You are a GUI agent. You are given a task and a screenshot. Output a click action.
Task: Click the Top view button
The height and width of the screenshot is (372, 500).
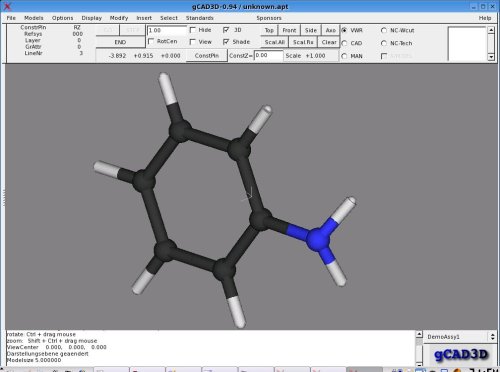tap(269, 30)
